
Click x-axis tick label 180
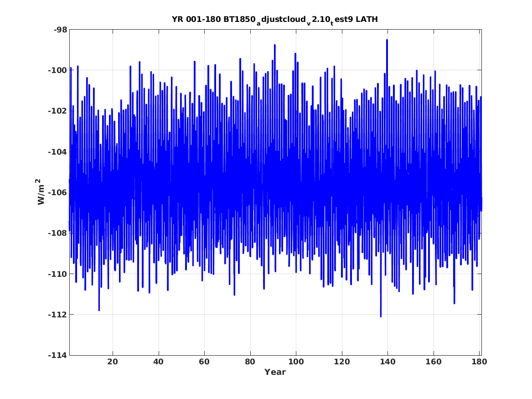[x=479, y=362]
